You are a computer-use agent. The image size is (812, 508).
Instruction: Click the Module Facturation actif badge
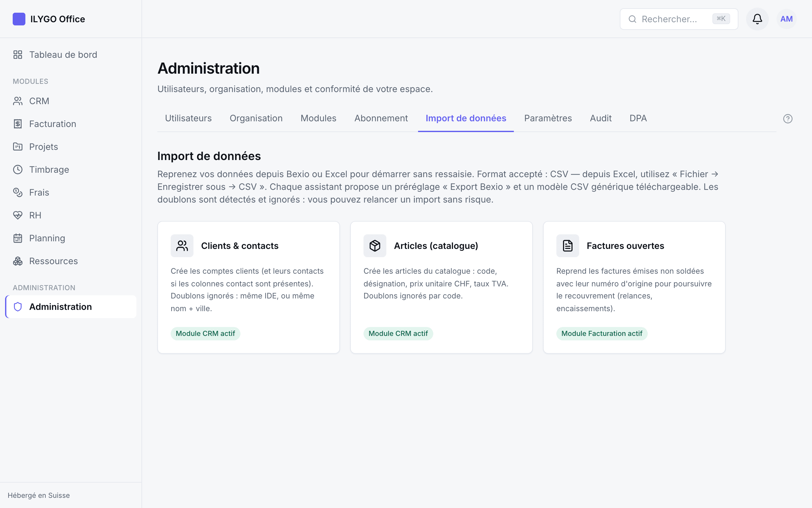[602, 333]
